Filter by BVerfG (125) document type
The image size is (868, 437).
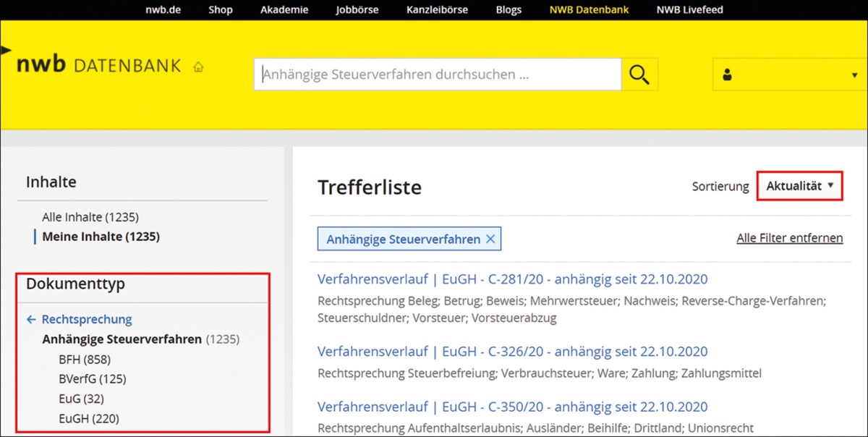(93, 378)
